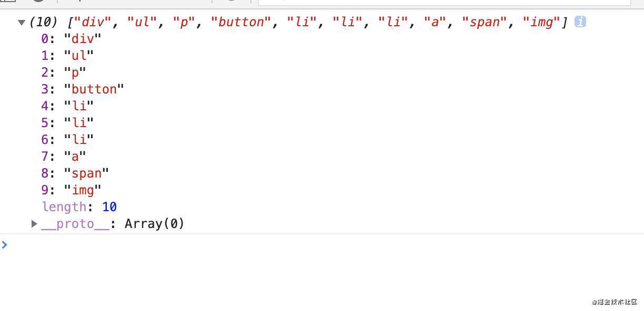Select the index 1 "ul" entry
Screen dimensions: 644x311
point(67,55)
